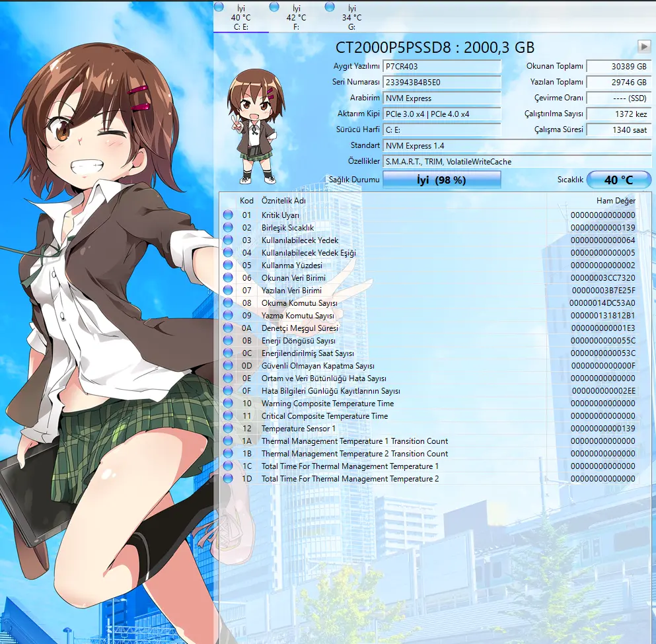Screen dimensions: 656x644
Task: Click status icon for row 1C
Action: 228,466
